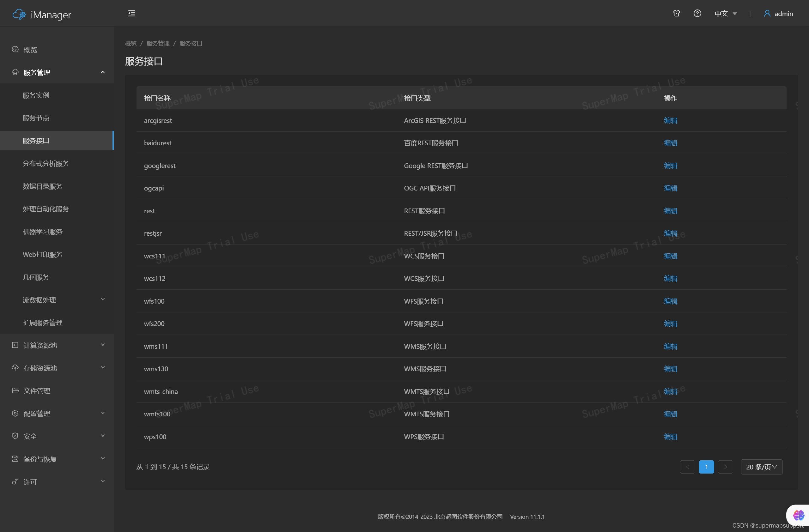Click the 概览 breadcrumb link
809x532 pixels.
pyautogui.click(x=131, y=44)
